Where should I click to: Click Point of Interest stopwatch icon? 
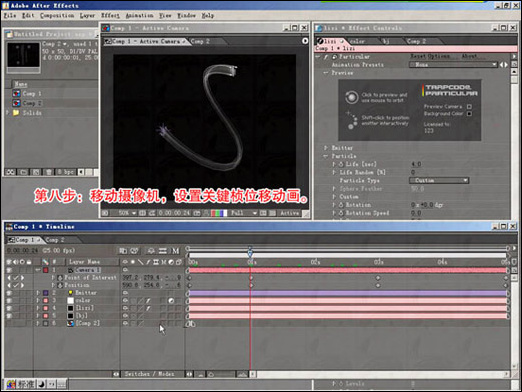click(60, 278)
